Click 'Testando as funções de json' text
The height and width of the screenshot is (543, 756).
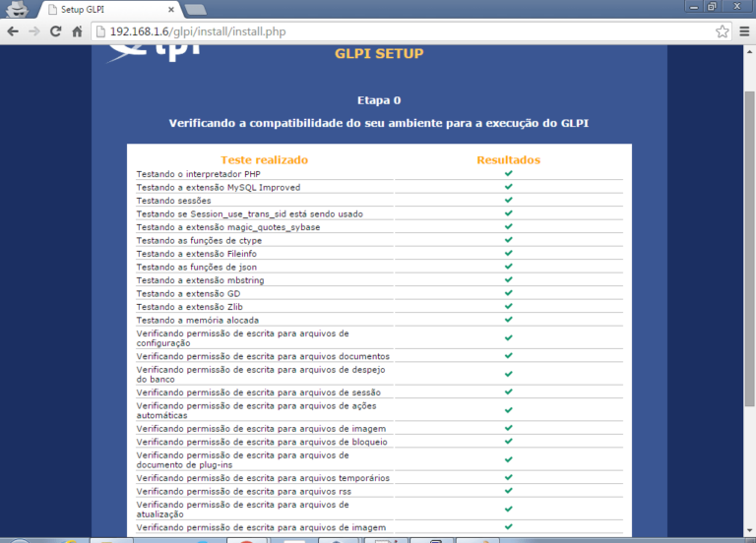click(196, 267)
